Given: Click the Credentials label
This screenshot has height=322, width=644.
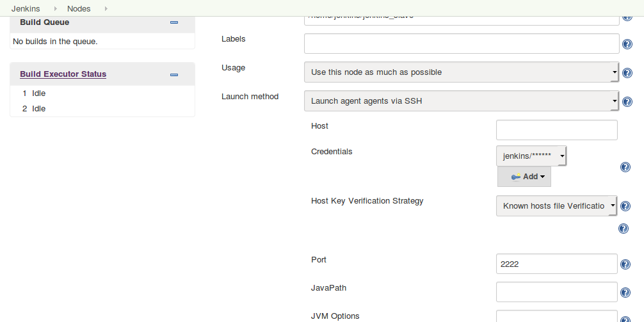Looking at the screenshot, I should click(x=332, y=152).
